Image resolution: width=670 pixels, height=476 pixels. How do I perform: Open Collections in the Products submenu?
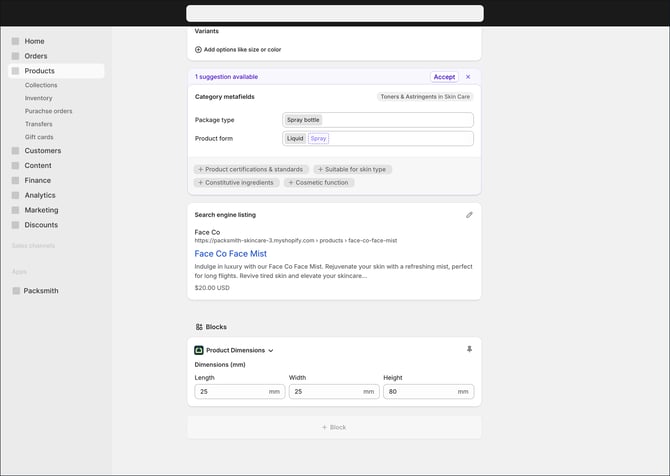[x=41, y=85]
